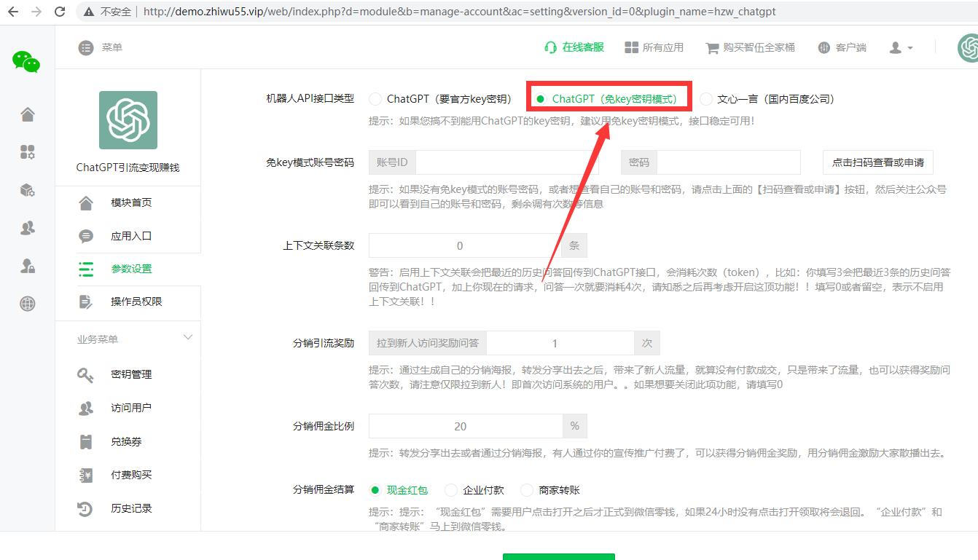978x560 pixels.
Task: Focus the 密码 input field
Action: pos(729,162)
